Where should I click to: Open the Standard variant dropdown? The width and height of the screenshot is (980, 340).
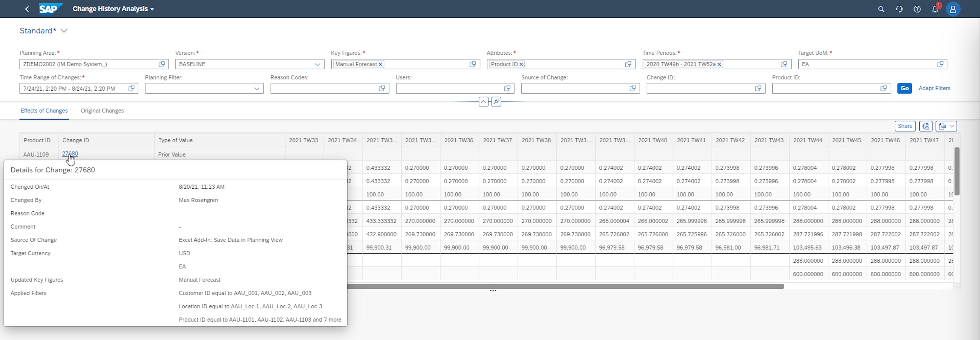click(x=64, y=31)
